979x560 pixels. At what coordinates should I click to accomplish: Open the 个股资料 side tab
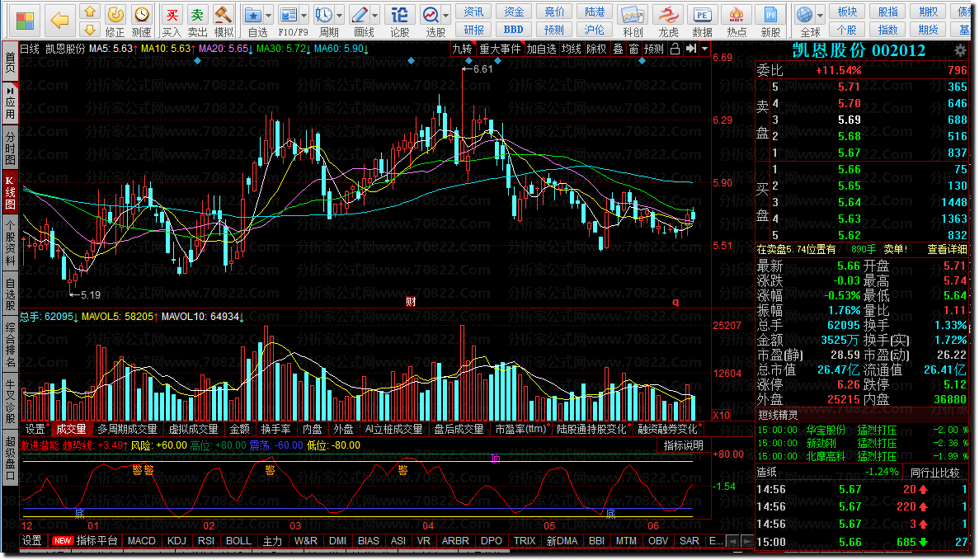coord(10,244)
